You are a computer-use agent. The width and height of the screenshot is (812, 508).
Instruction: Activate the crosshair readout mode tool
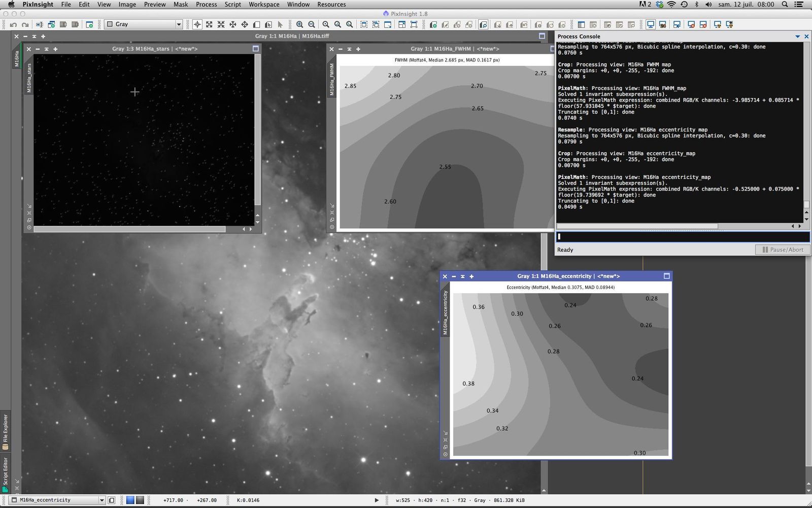pos(197,24)
